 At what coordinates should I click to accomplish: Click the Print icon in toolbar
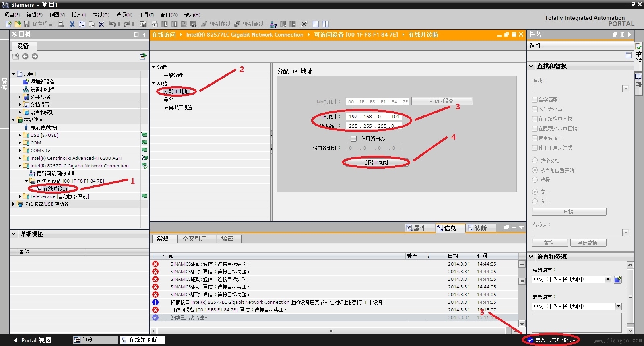coord(61,24)
